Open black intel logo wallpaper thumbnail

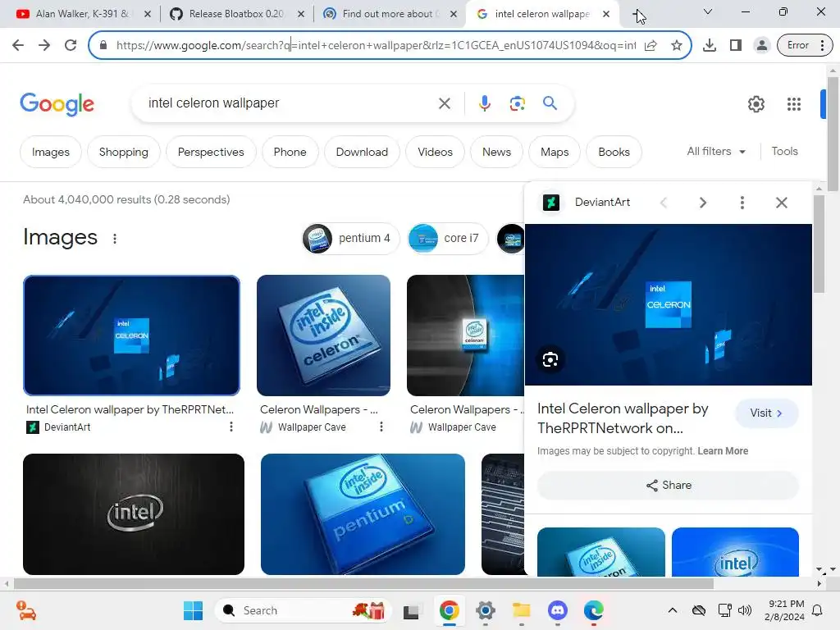tap(134, 514)
